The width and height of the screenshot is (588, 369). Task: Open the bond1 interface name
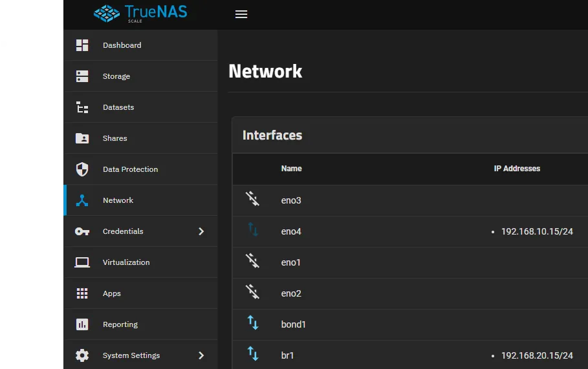(x=293, y=324)
